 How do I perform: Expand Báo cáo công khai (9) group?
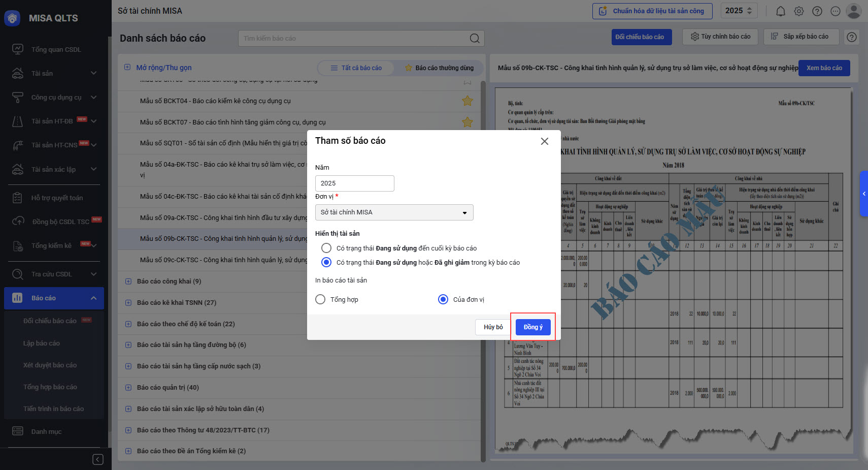(128, 281)
